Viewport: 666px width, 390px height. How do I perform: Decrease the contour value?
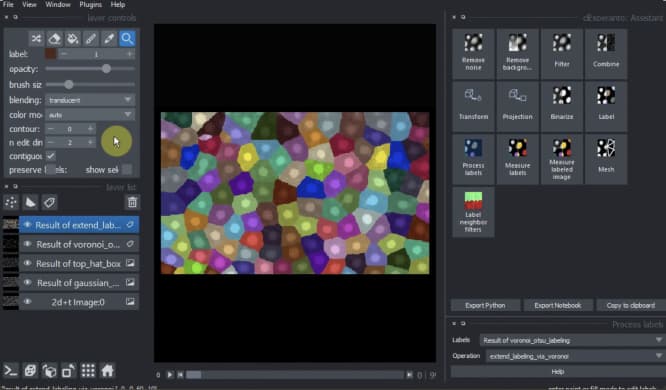(x=51, y=129)
